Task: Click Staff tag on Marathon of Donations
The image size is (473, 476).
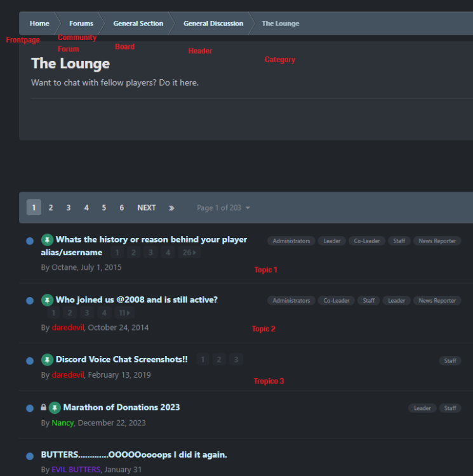Action: [450, 408]
